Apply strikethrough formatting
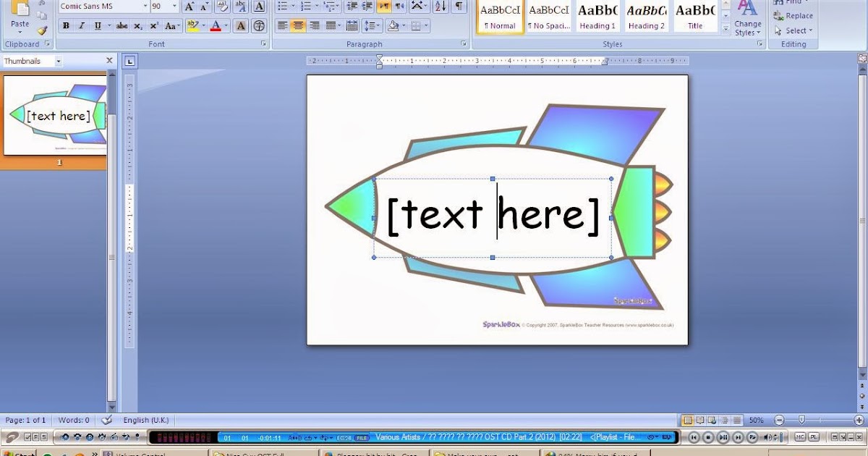868x456 pixels. pyautogui.click(x=122, y=26)
